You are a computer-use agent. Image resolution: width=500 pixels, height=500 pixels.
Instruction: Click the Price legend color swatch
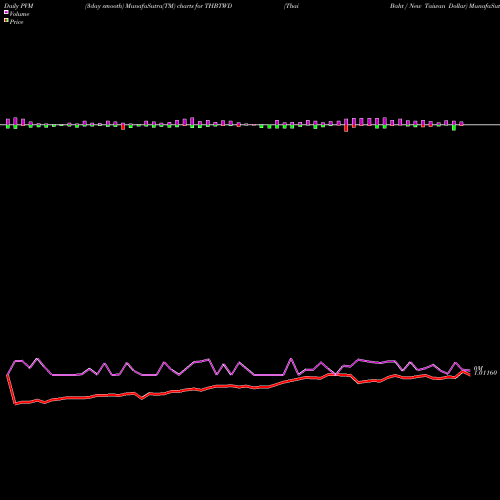pos(6,20)
